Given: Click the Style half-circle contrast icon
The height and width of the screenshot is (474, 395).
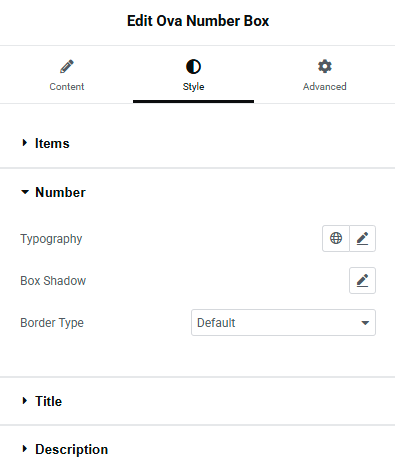Looking at the screenshot, I should [193, 66].
